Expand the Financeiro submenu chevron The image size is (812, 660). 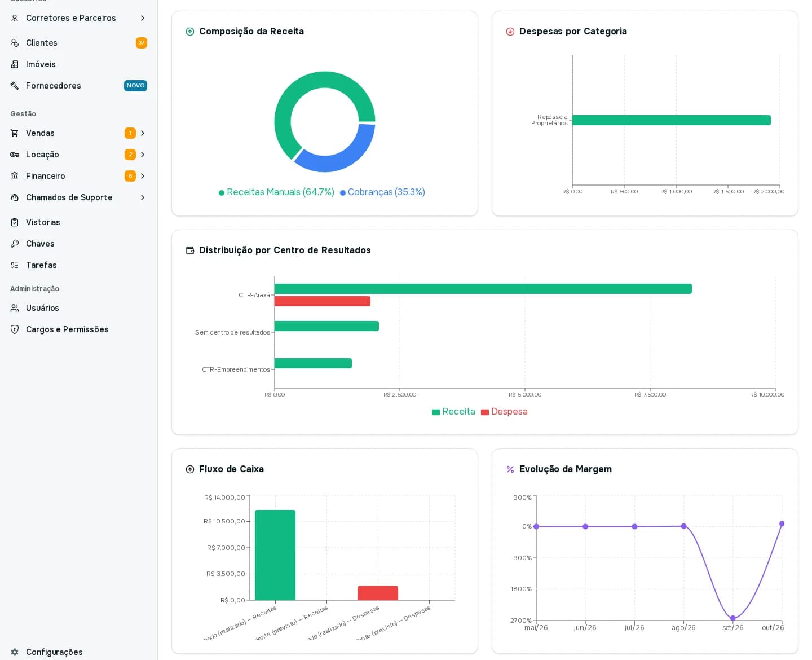143,176
